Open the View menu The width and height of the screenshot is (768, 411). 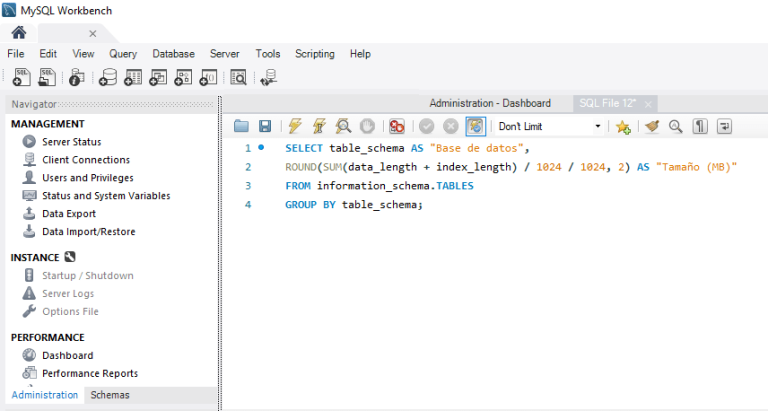(x=83, y=54)
